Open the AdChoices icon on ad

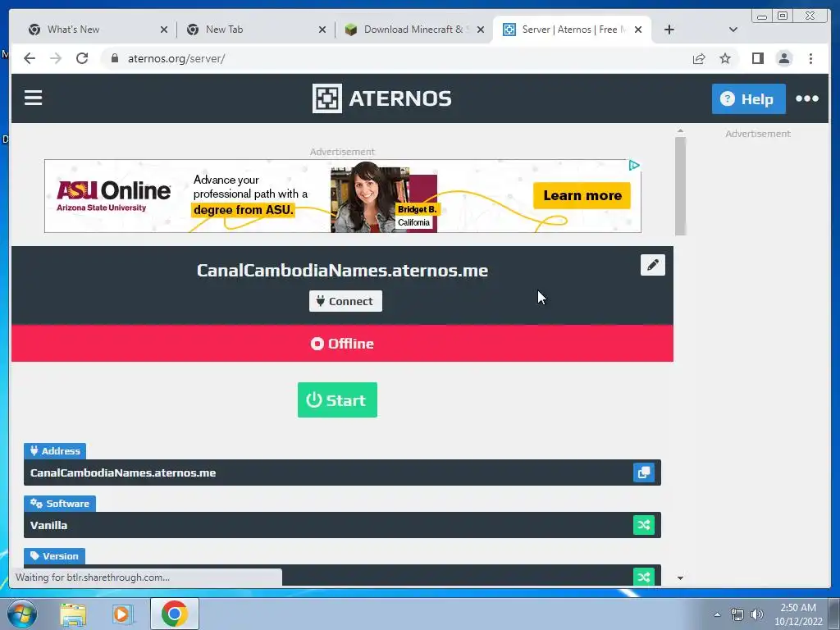pyautogui.click(x=634, y=166)
